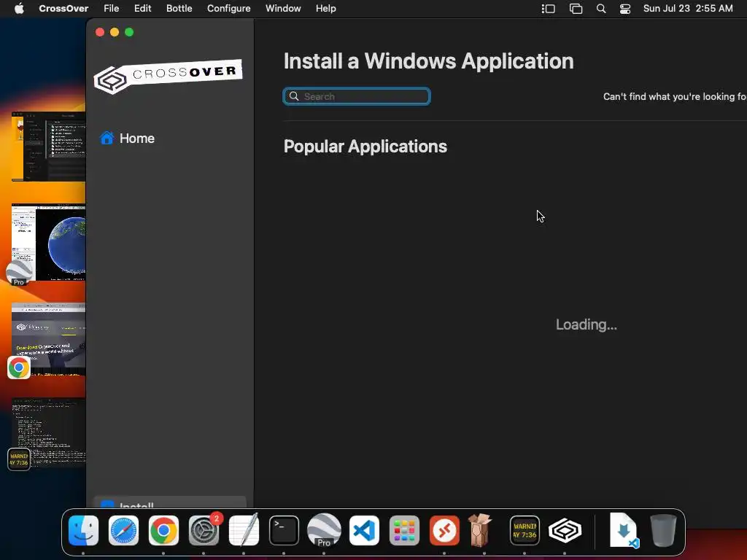Open the File menu
Image resolution: width=747 pixels, height=560 pixels.
pyautogui.click(x=111, y=8)
